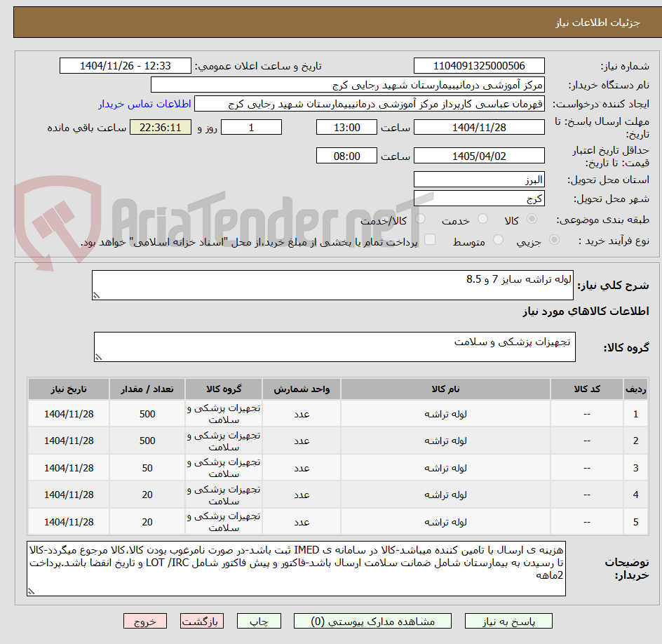This screenshot has width=662, height=644.
Task: Click quantity 20 in row 5
Action: pos(147,523)
